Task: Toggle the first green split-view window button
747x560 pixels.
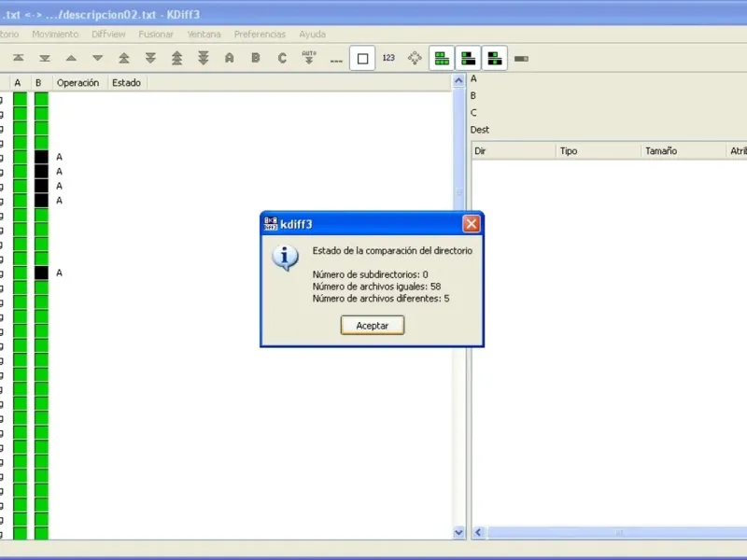Action: tap(442, 58)
